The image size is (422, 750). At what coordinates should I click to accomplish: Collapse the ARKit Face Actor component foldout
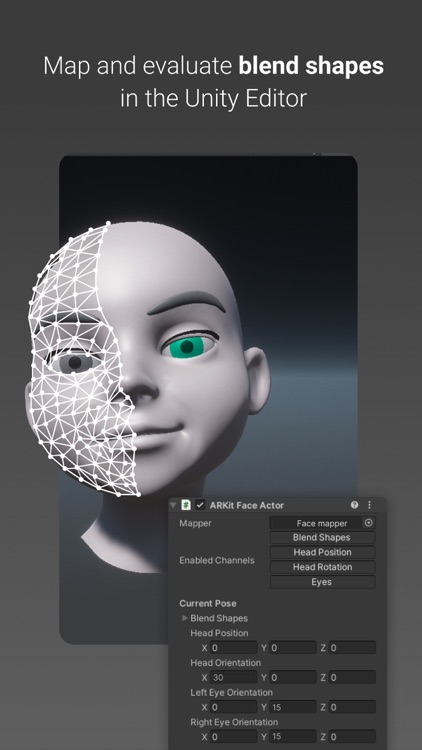point(173,505)
